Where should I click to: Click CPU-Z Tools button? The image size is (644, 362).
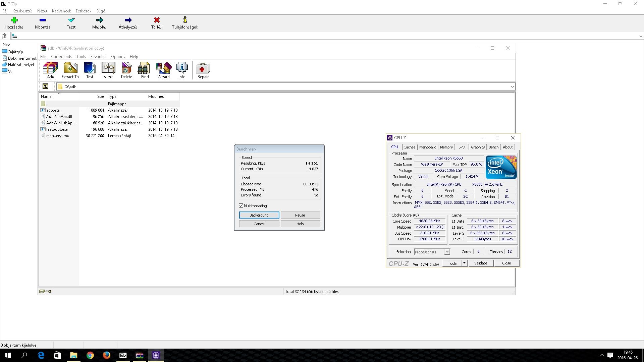click(x=452, y=263)
